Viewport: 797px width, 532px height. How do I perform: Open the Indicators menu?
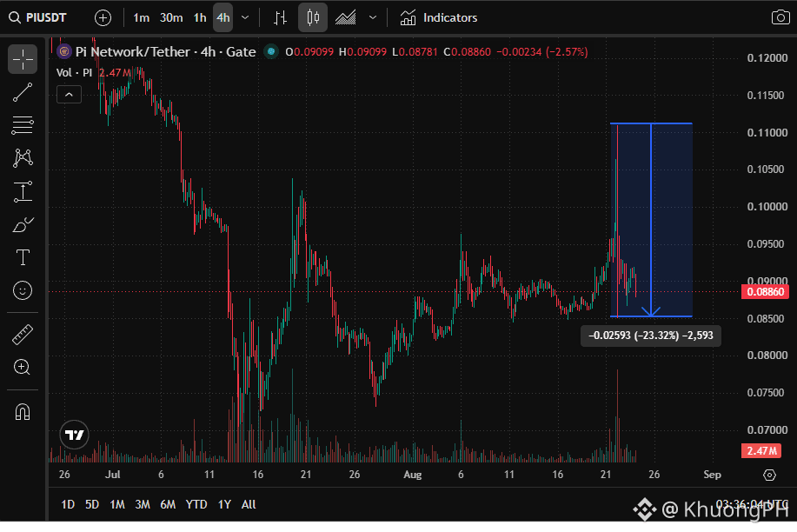click(x=439, y=17)
